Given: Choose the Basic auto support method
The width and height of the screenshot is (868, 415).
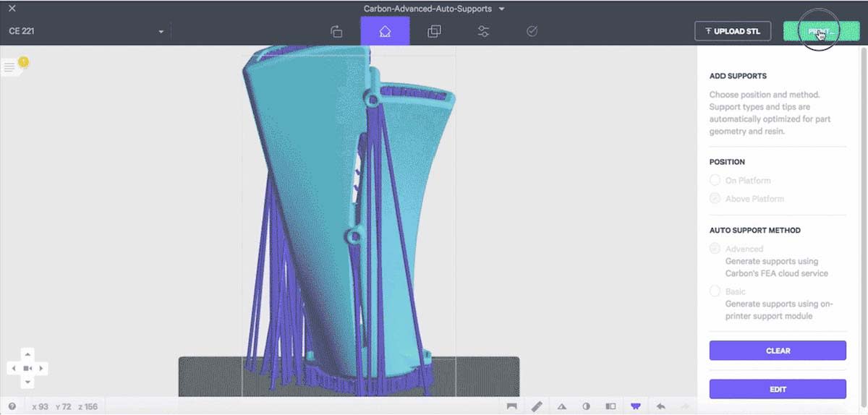Looking at the screenshot, I should (x=715, y=291).
